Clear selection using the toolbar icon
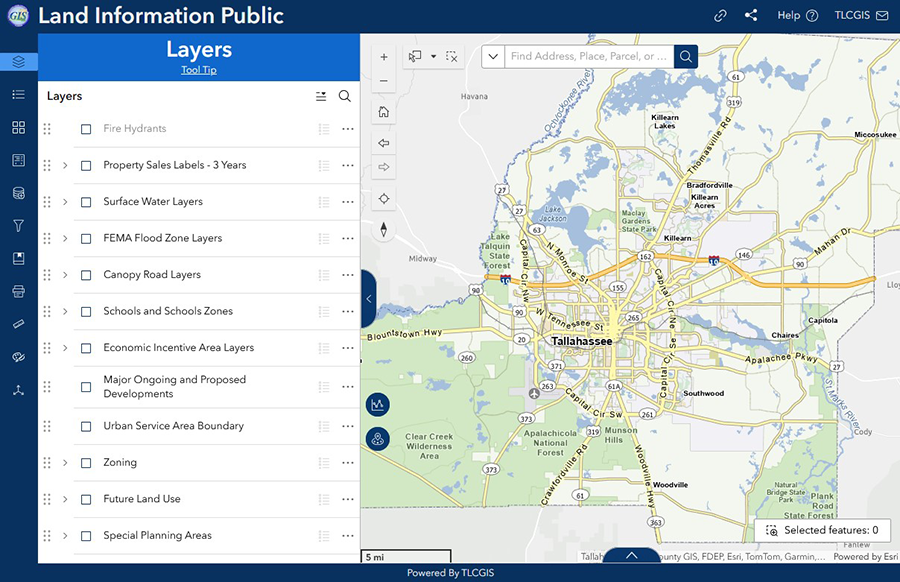The height and width of the screenshot is (582, 900). pos(452,57)
